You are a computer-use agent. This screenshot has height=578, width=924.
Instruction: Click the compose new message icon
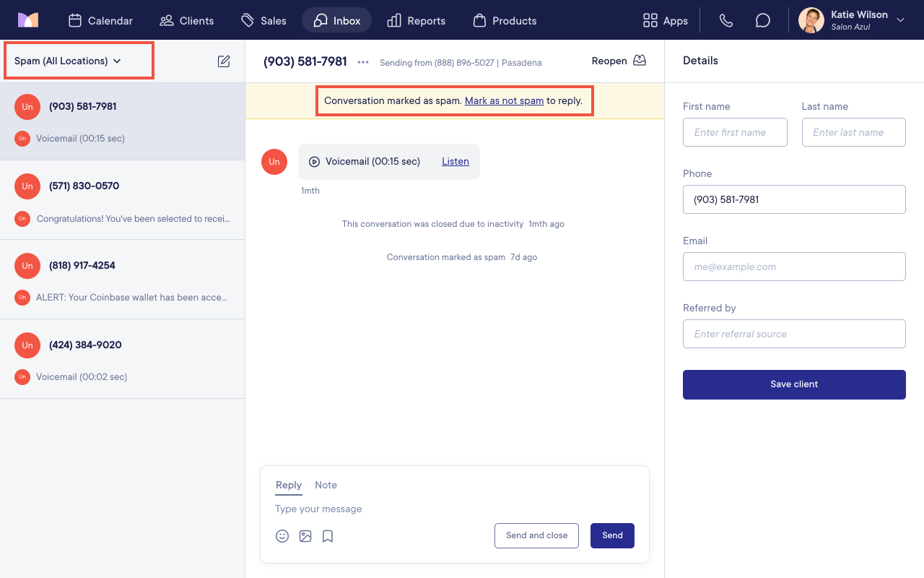(224, 61)
